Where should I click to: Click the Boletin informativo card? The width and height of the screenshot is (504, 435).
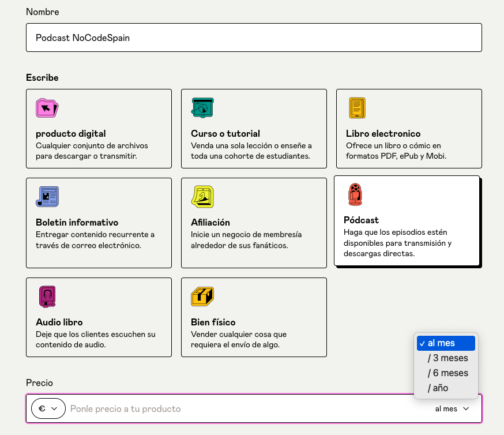pyautogui.click(x=99, y=223)
